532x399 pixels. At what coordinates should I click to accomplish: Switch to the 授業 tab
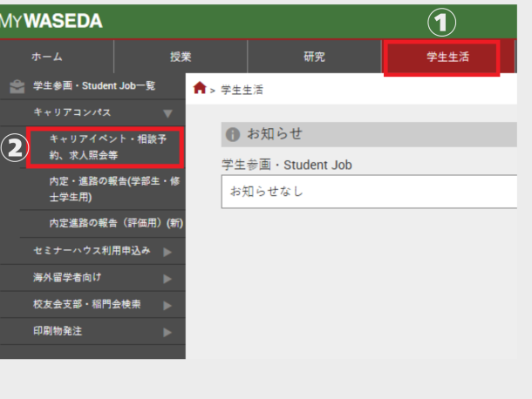pos(181,57)
